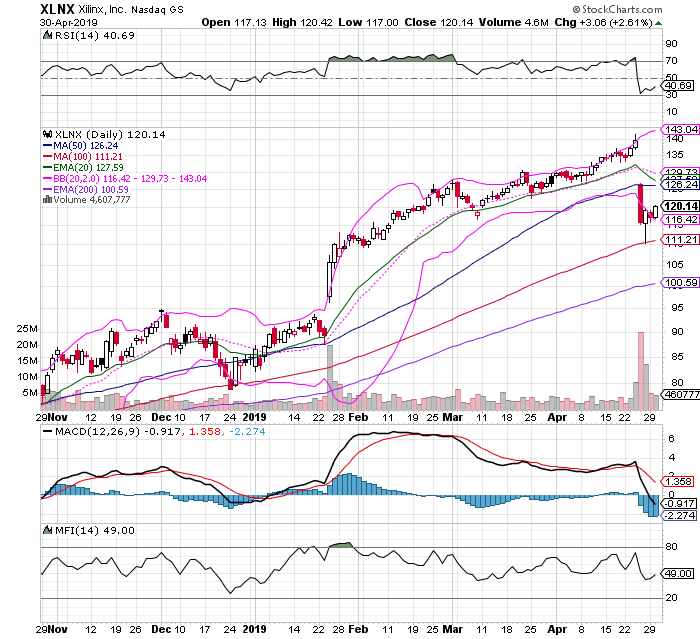Viewport: 700px width, 639px height.
Task: Click the bold 120.14 last price tag
Action: (x=680, y=206)
